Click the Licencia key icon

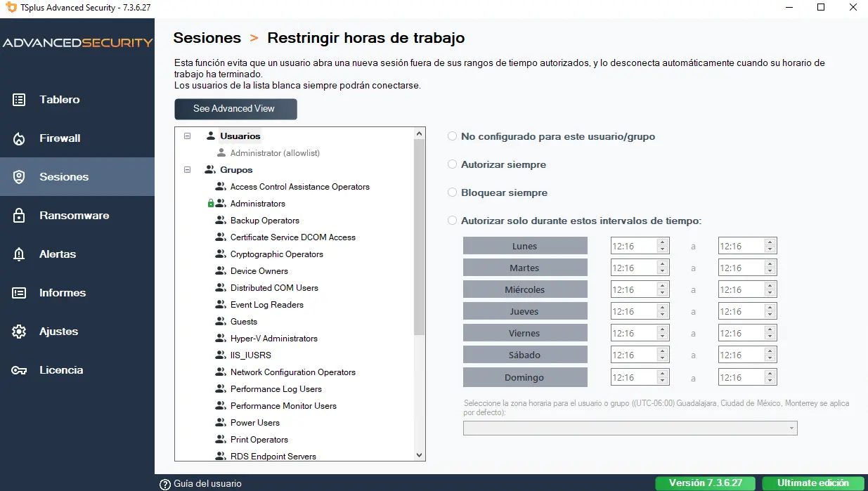tap(20, 370)
